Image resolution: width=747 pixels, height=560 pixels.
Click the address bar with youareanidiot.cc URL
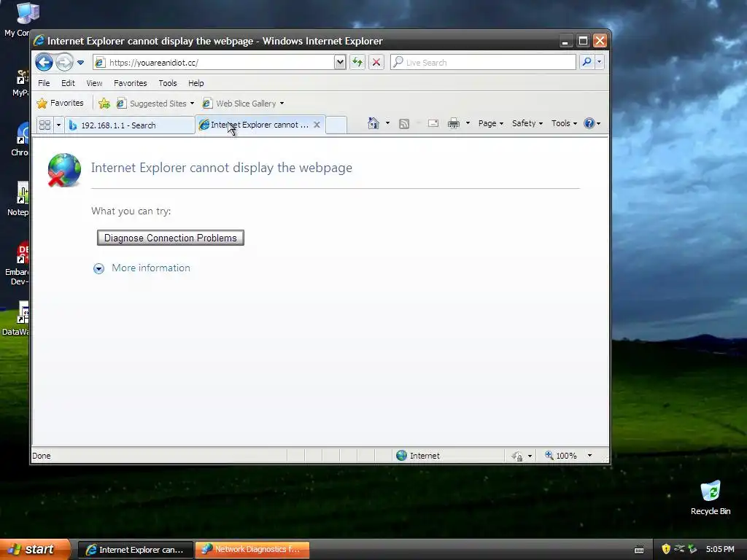(214, 63)
